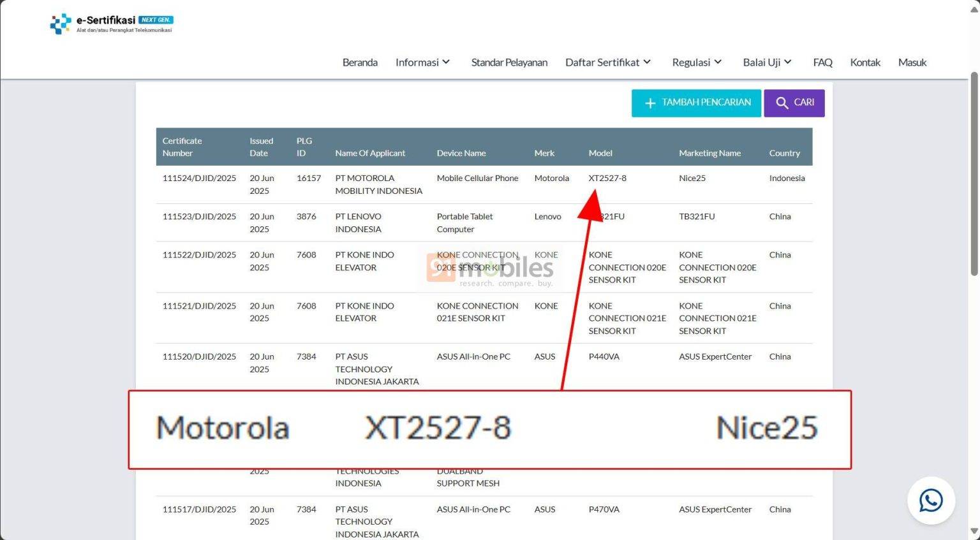Click the plus icon on TAMBAH PENCARIAN
The image size is (980, 540).
649,103
